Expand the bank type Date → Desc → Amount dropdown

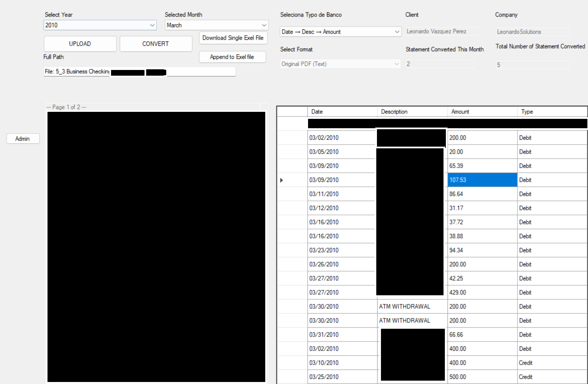(x=340, y=32)
